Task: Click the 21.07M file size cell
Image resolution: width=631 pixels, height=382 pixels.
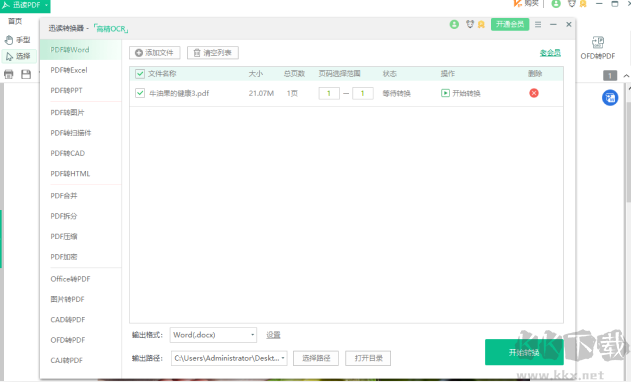Action: click(261, 93)
